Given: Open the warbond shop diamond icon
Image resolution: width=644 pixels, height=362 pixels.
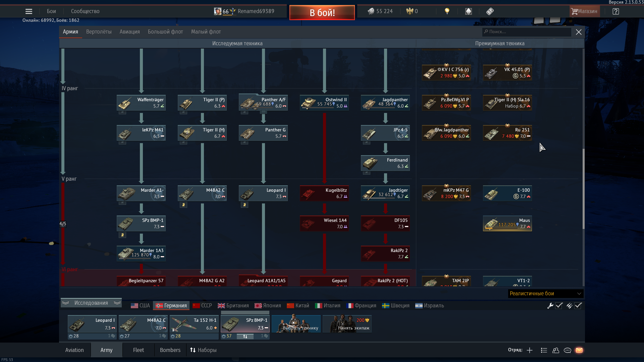Looking at the screenshot, I should point(469,11).
